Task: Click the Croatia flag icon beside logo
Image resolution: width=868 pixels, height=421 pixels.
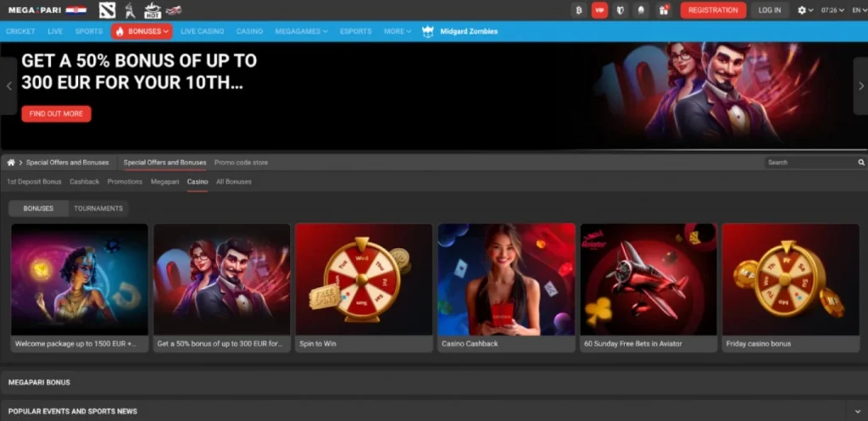Action: 75,10
